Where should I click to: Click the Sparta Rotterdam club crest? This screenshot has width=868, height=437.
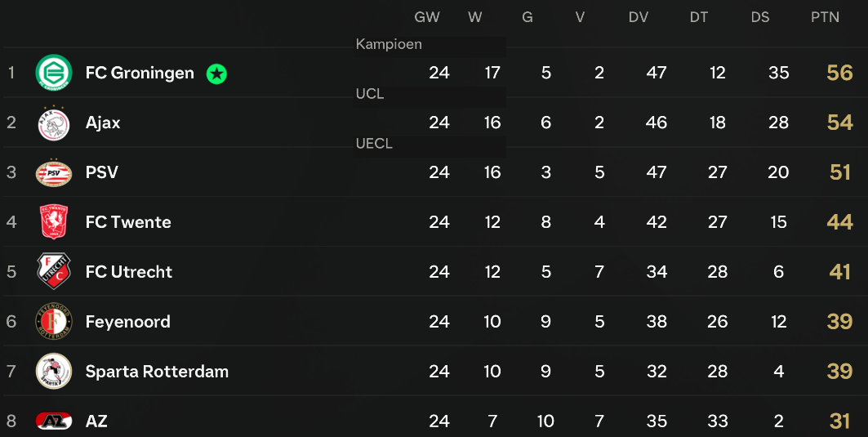[x=54, y=371]
